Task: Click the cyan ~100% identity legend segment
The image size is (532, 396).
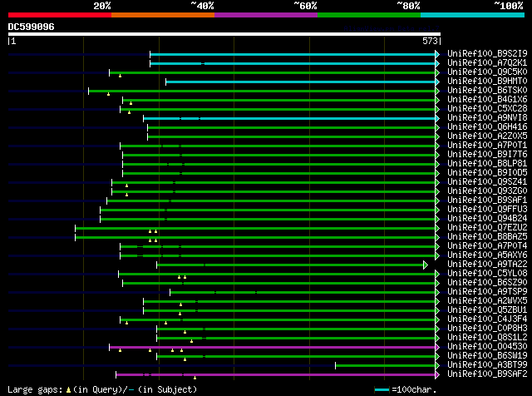Action: pyautogui.click(x=473, y=15)
